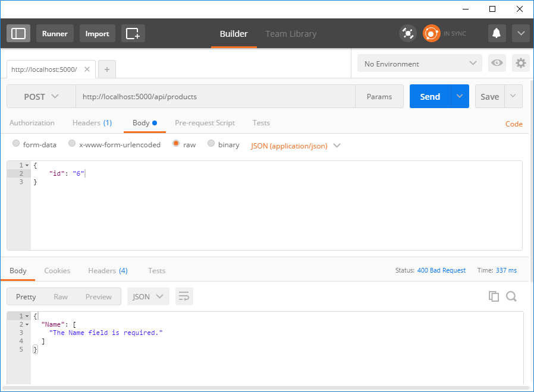Toggle the sidebar panel icon

point(18,33)
